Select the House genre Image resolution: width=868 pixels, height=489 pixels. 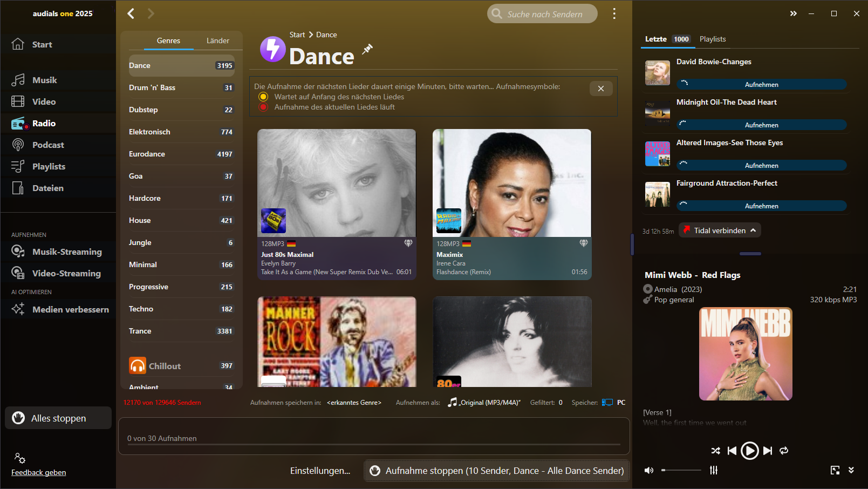click(181, 220)
